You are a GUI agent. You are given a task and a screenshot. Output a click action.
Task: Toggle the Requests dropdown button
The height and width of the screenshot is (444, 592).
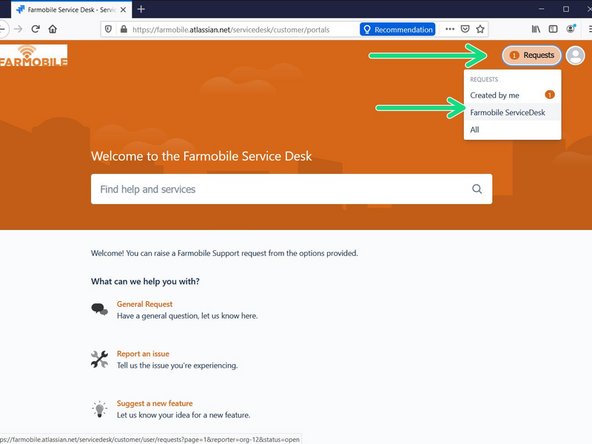point(532,56)
